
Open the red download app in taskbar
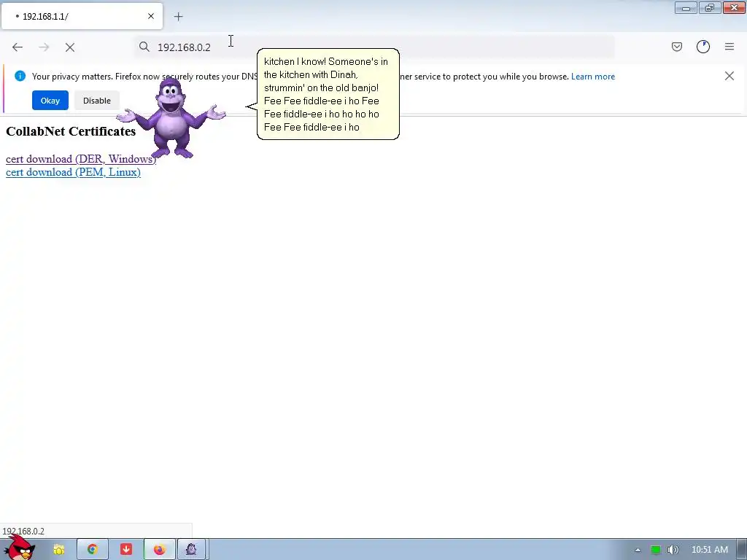(125, 550)
